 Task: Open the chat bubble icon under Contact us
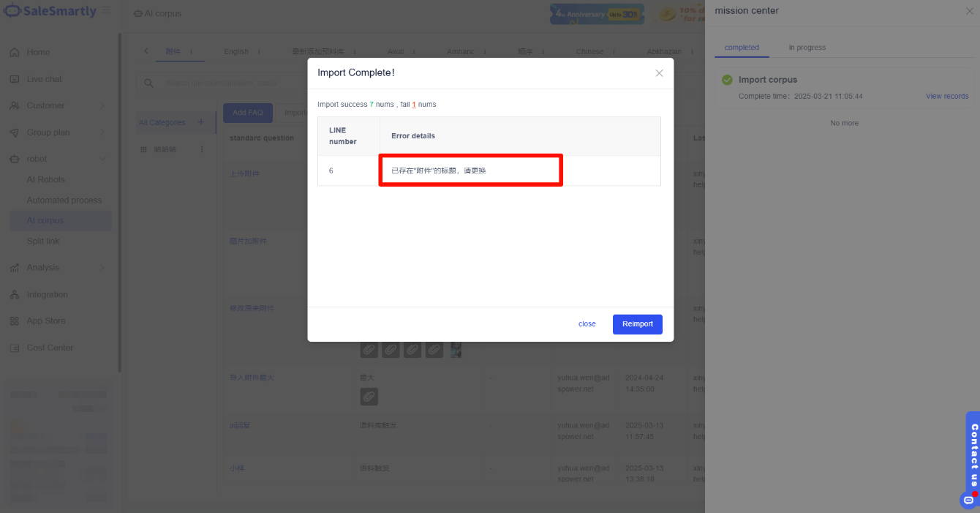point(969,501)
